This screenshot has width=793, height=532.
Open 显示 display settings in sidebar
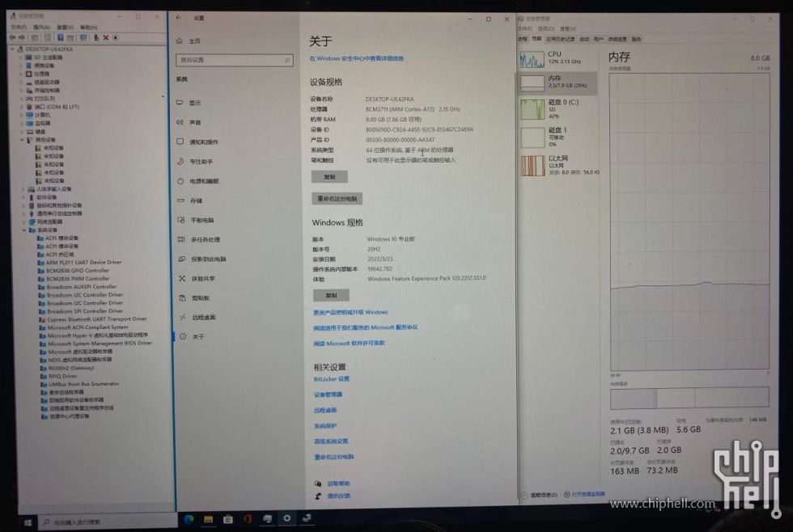(195, 103)
